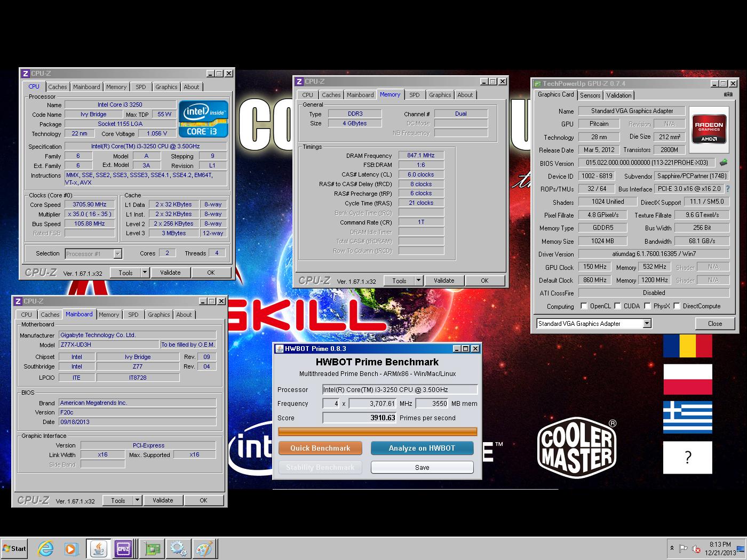Click Validate in CPU-Z Memory window
747x560 pixels.
[x=444, y=281]
